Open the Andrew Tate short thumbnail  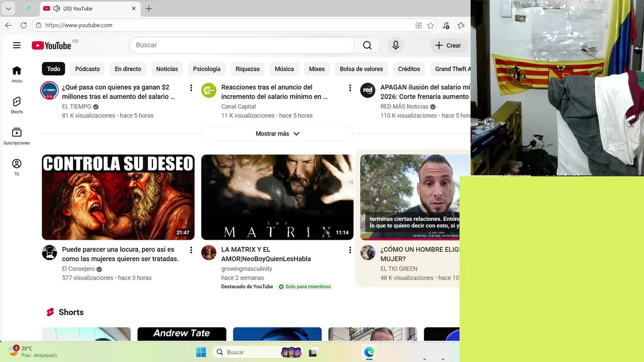pos(182,334)
